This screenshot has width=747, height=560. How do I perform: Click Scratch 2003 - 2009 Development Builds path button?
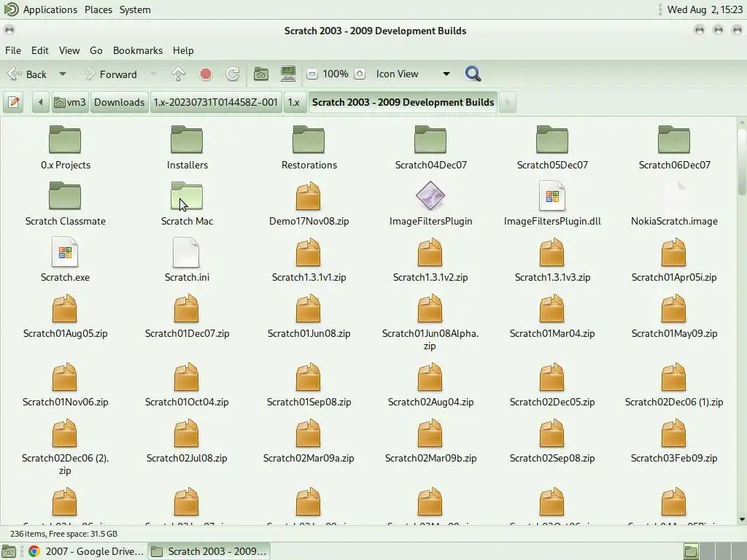(403, 102)
